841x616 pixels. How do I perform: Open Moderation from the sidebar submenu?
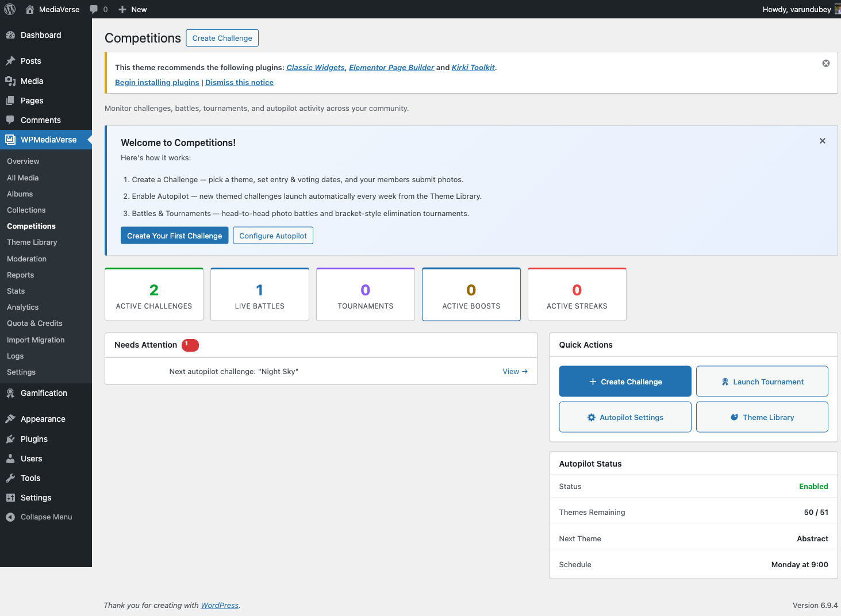26,259
